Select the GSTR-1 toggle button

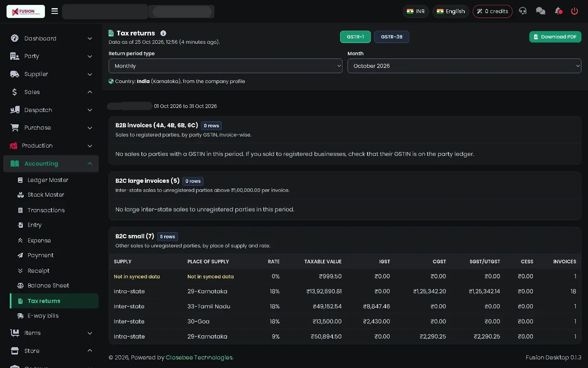tap(355, 37)
